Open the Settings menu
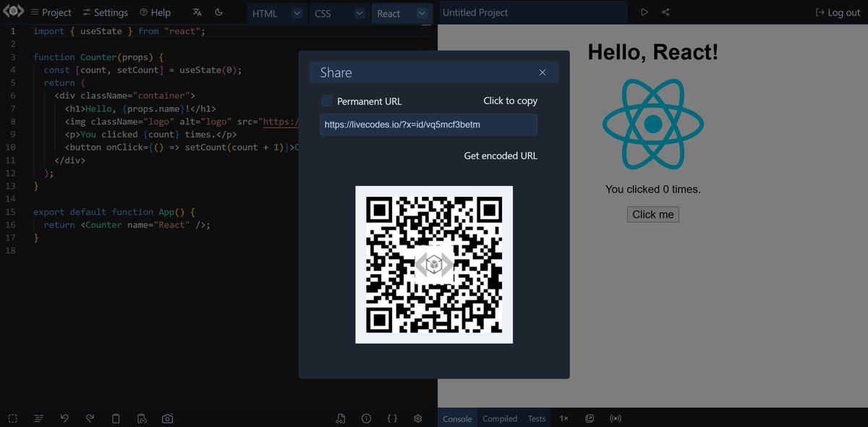The height and width of the screenshot is (427, 868). pos(105,12)
